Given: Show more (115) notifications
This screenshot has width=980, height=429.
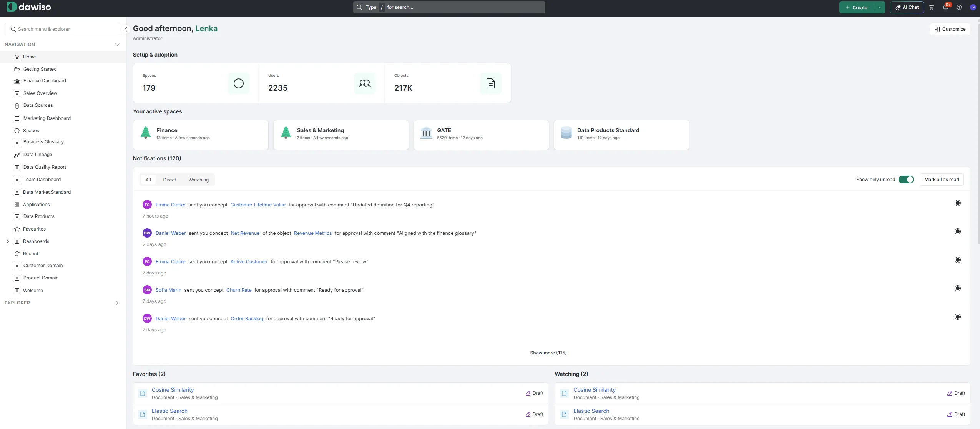Looking at the screenshot, I should [548, 353].
